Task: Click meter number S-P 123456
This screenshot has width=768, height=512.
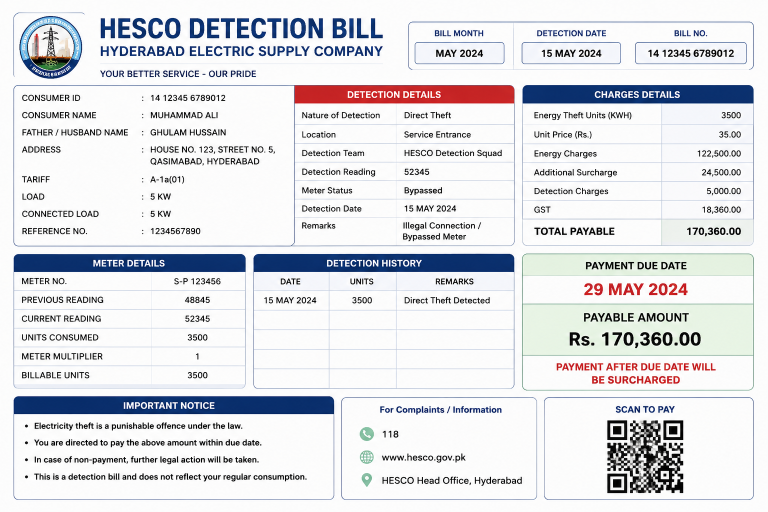Action: 197,281
